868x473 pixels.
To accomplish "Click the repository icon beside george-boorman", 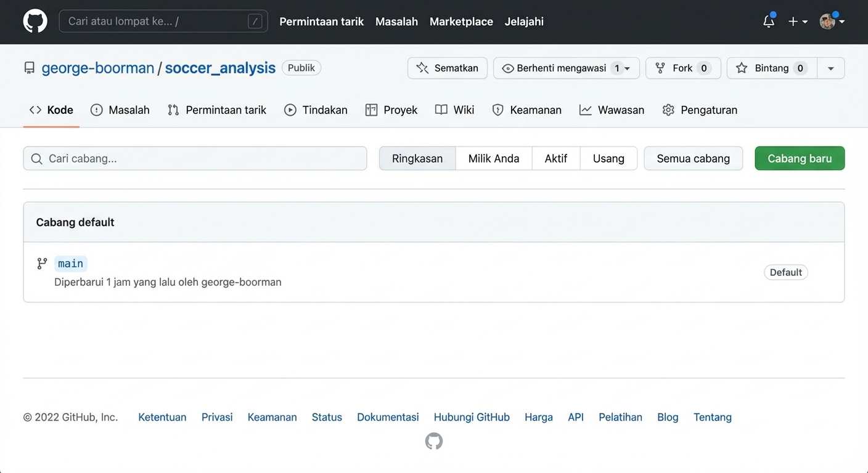I will (x=30, y=68).
